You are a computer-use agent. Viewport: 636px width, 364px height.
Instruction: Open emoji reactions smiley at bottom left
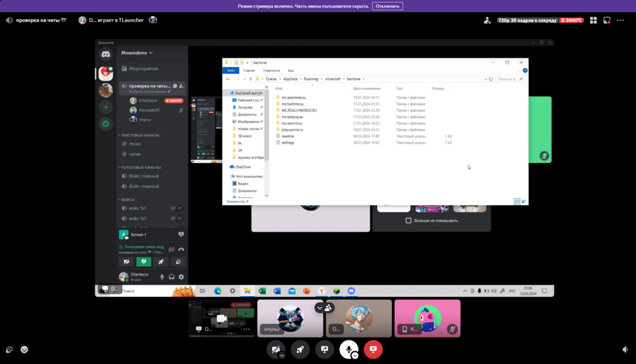click(x=24, y=349)
